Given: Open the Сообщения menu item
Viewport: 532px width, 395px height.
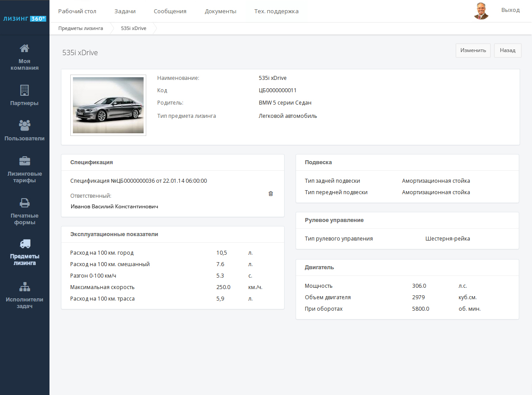Looking at the screenshot, I should coord(170,11).
